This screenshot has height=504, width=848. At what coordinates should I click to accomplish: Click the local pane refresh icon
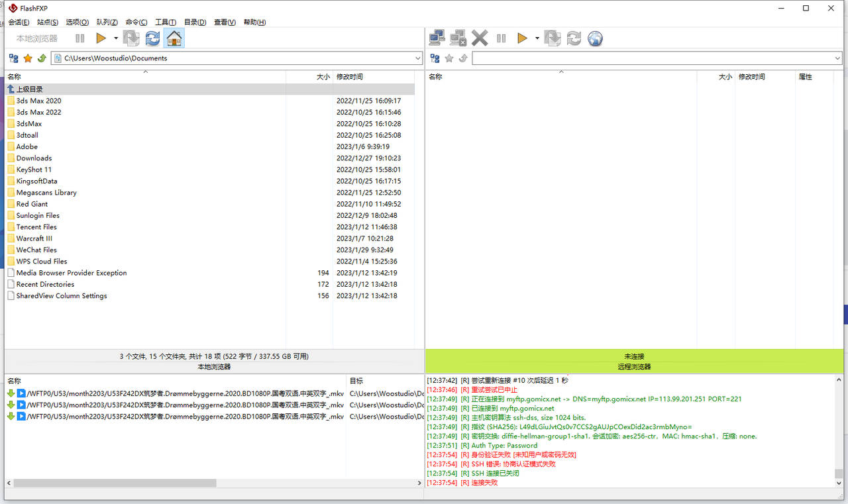tap(152, 38)
